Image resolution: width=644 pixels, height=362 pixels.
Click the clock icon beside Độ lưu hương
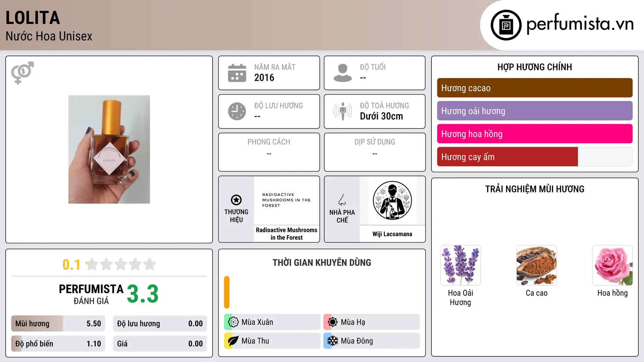[x=237, y=111]
